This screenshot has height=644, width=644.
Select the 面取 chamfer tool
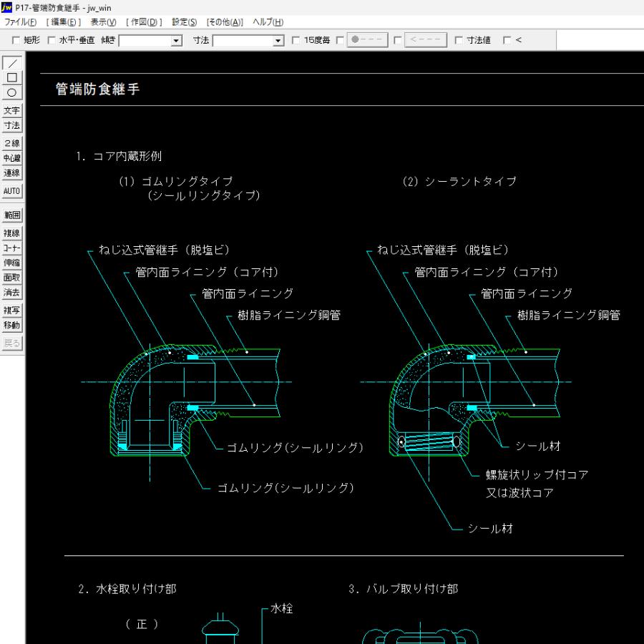tap(12, 277)
